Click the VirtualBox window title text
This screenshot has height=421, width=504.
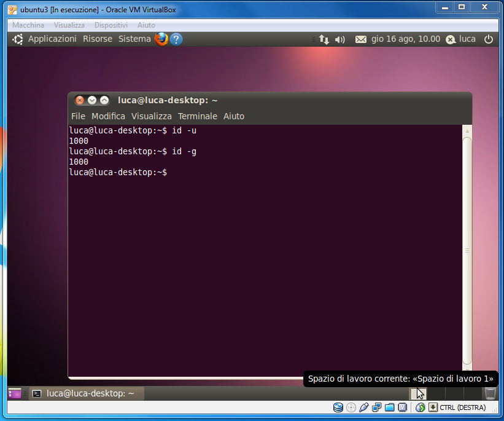click(98, 10)
